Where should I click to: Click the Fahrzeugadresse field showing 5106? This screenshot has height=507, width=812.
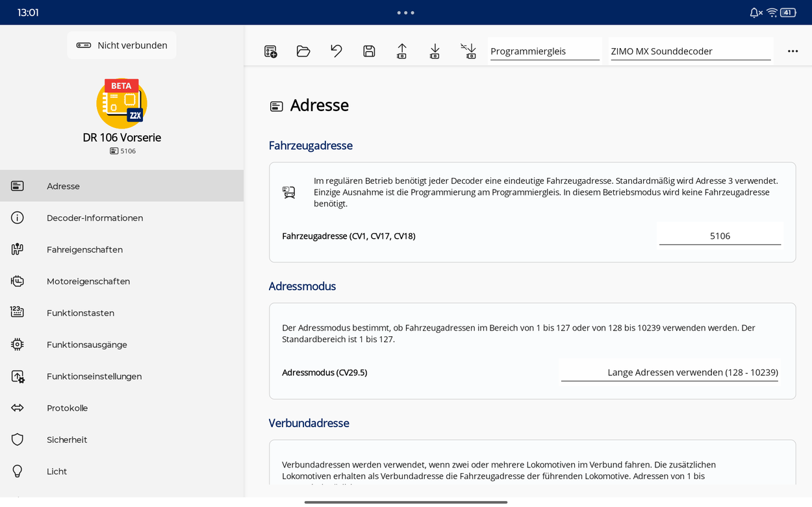coord(719,236)
